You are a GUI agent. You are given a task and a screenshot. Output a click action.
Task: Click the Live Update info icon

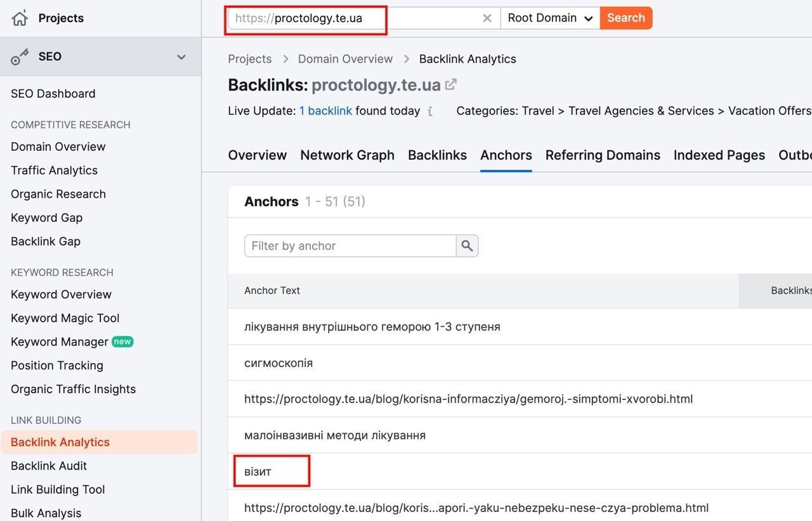430,112
